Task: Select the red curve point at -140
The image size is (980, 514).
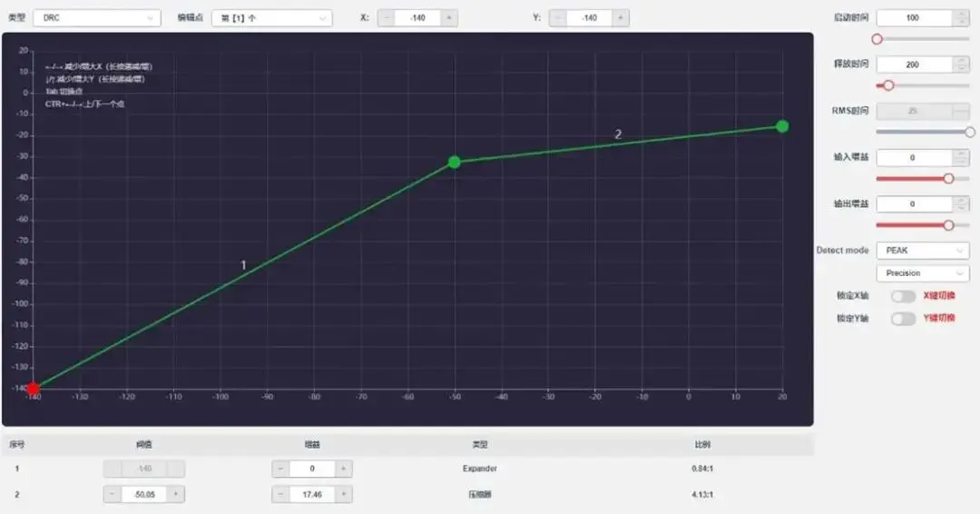Action: (x=34, y=389)
